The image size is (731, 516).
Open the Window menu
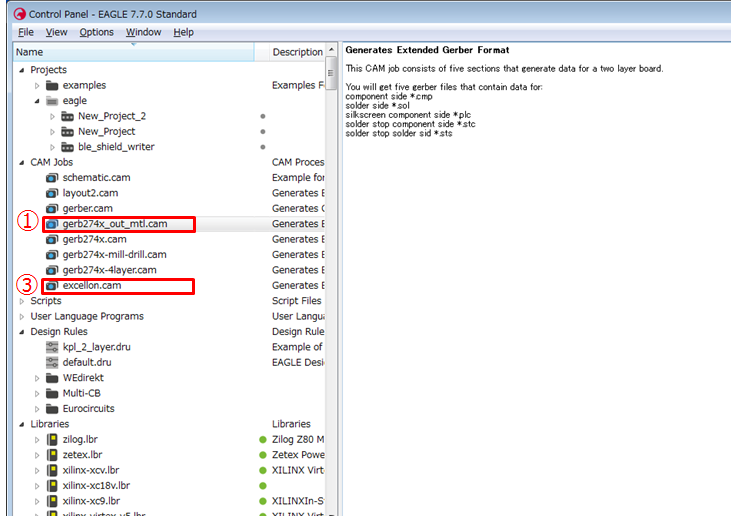tap(144, 32)
